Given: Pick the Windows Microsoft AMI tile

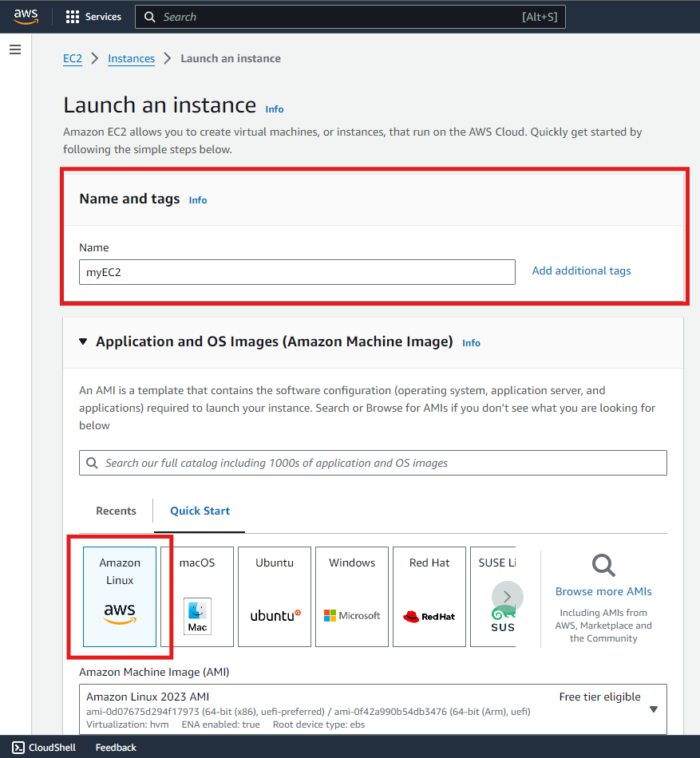Looking at the screenshot, I should click(x=352, y=596).
